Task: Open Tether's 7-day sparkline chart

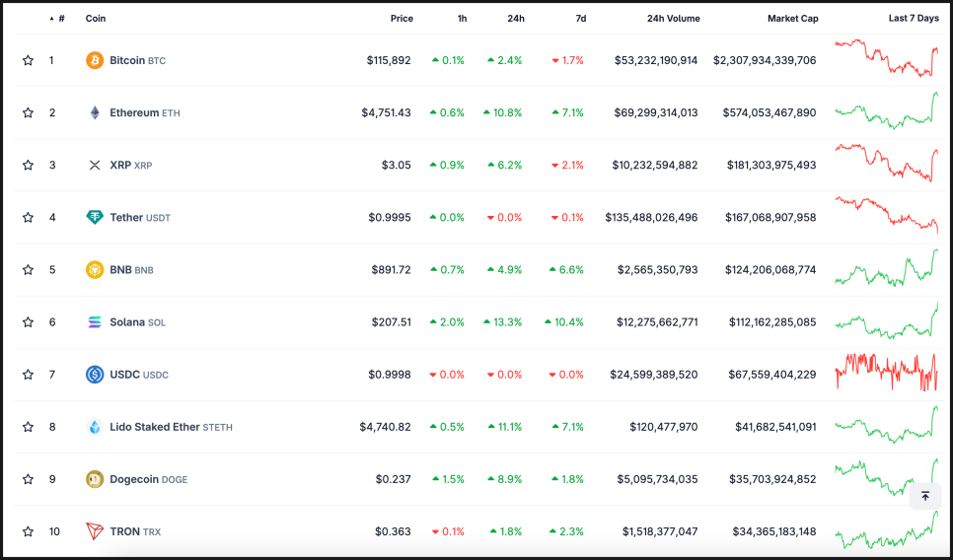Action: pos(887,215)
